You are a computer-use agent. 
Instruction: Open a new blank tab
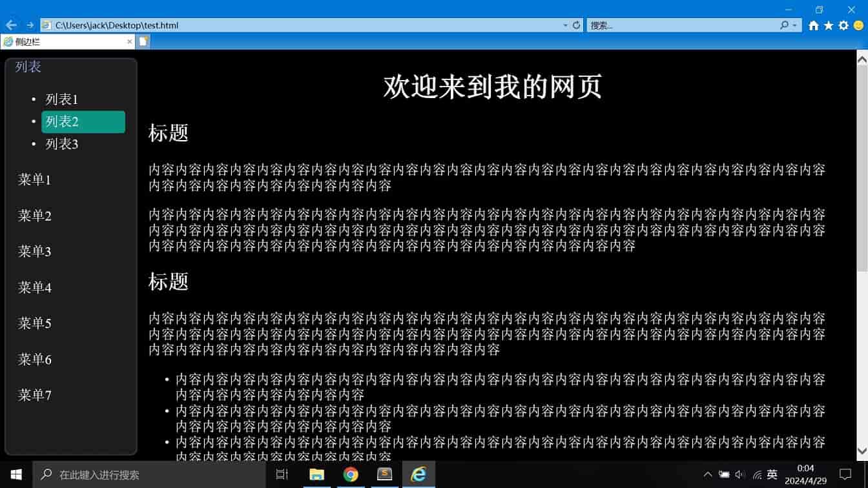click(x=143, y=41)
